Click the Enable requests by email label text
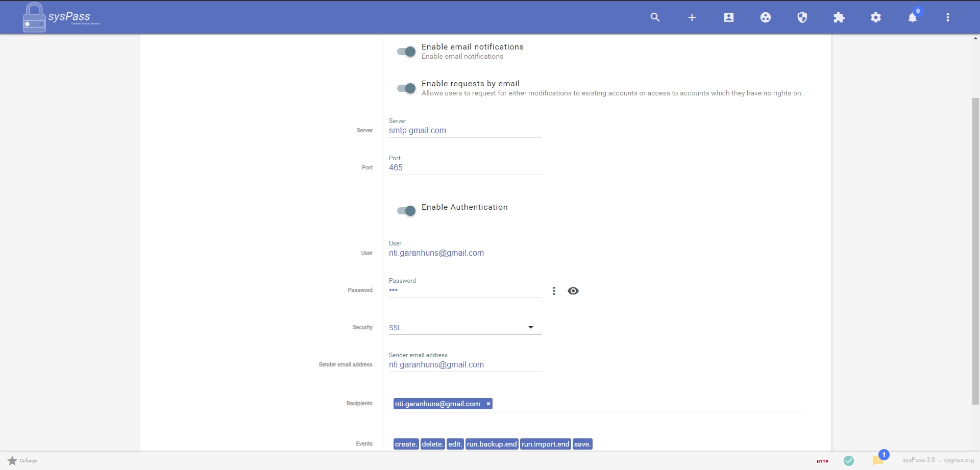 click(471, 84)
